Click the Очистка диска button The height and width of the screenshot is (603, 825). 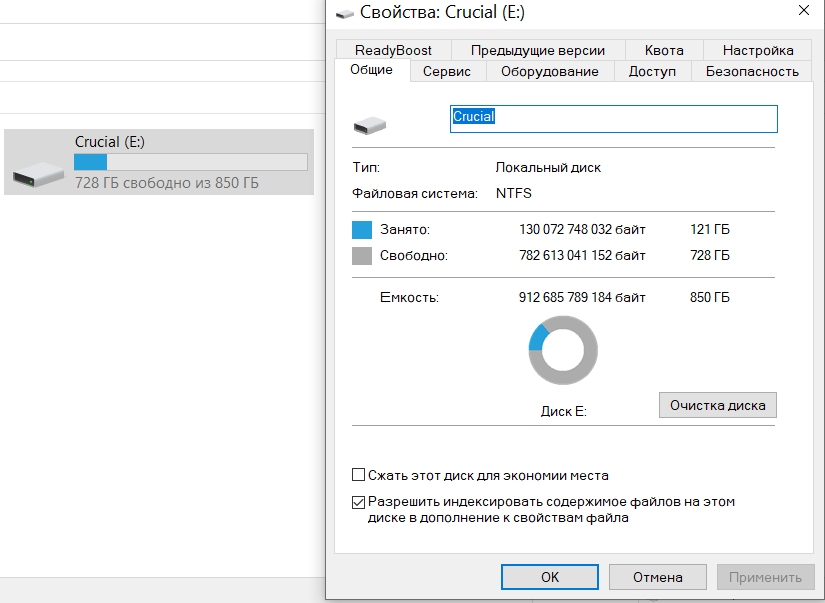coord(718,405)
